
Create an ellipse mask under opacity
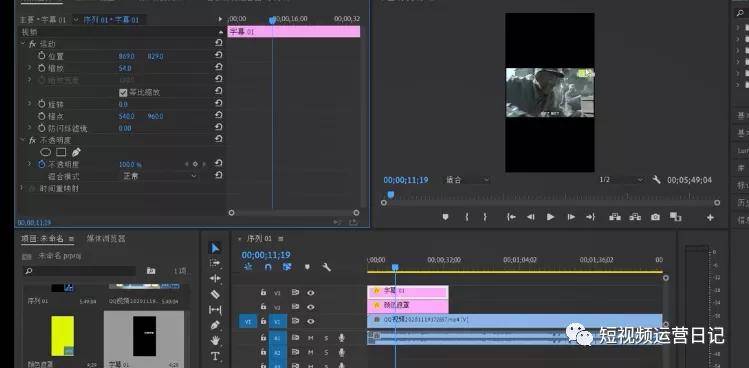point(45,152)
